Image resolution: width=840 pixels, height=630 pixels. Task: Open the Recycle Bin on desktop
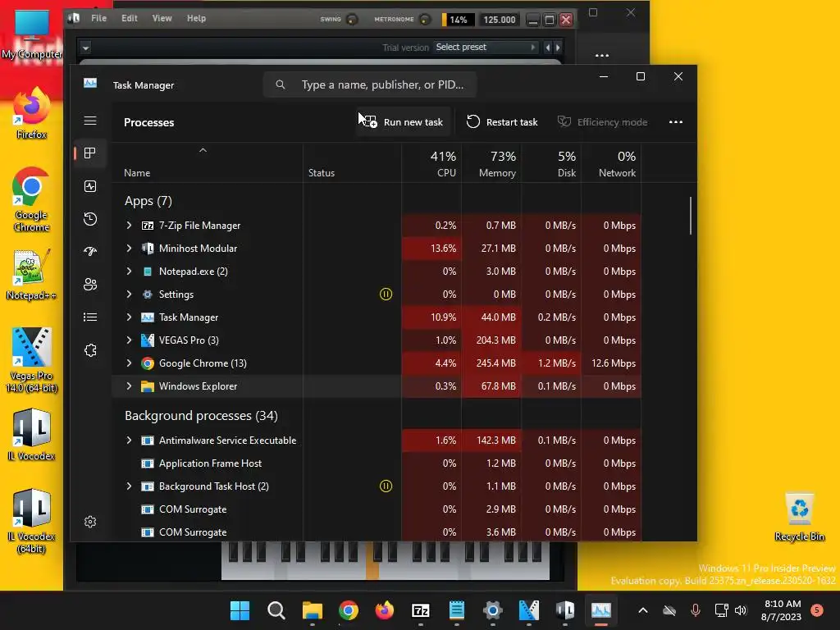tap(799, 517)
